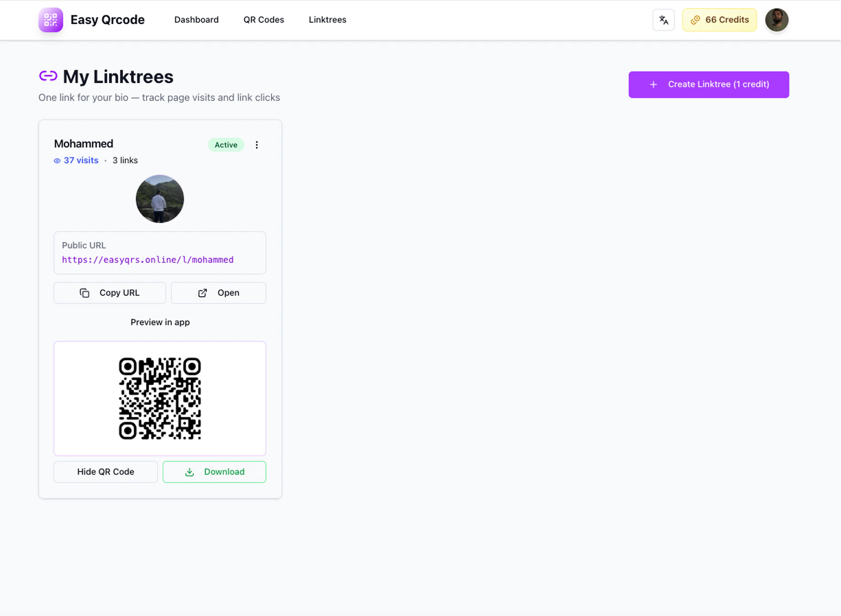This screenshot has height=616, width=841.
Task: Select the public URL text
Action: (147, 260)
